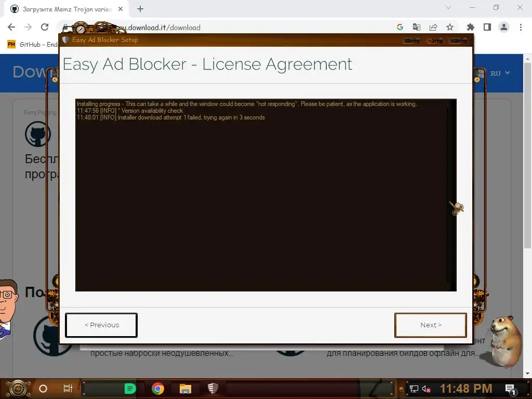The image size is (532, 399).
Task: Open GitHub bookmark in bookmarks bar
Action: 33,45
